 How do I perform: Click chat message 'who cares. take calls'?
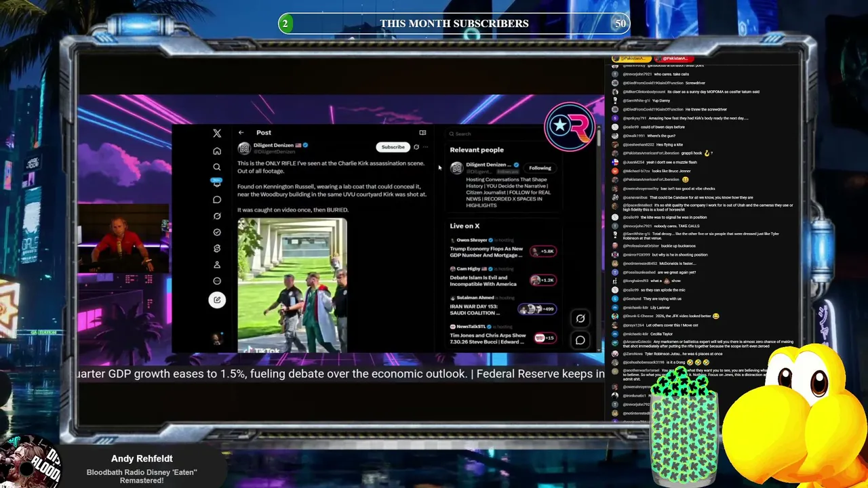(x=671, y=74)
